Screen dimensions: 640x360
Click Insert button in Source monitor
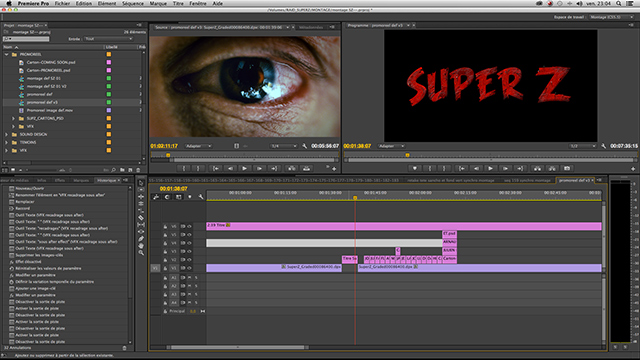[x=291, y=168]
